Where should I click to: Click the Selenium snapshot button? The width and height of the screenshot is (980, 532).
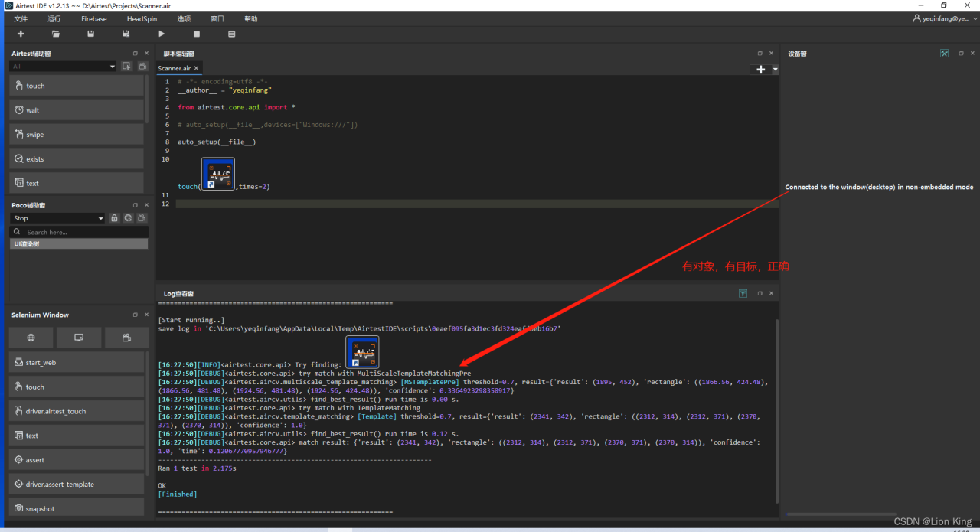tap(77, 508)
